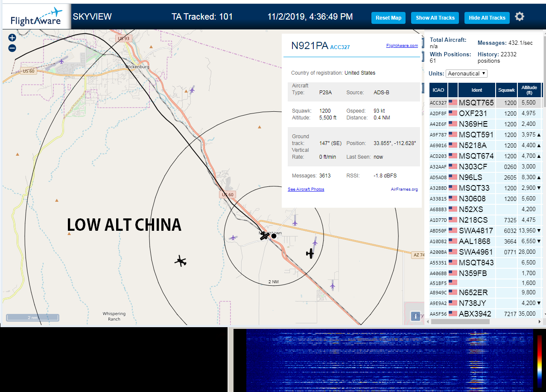546x392 pixels.
Task: Sort the table by ICAO column
Action: (438, 90)
